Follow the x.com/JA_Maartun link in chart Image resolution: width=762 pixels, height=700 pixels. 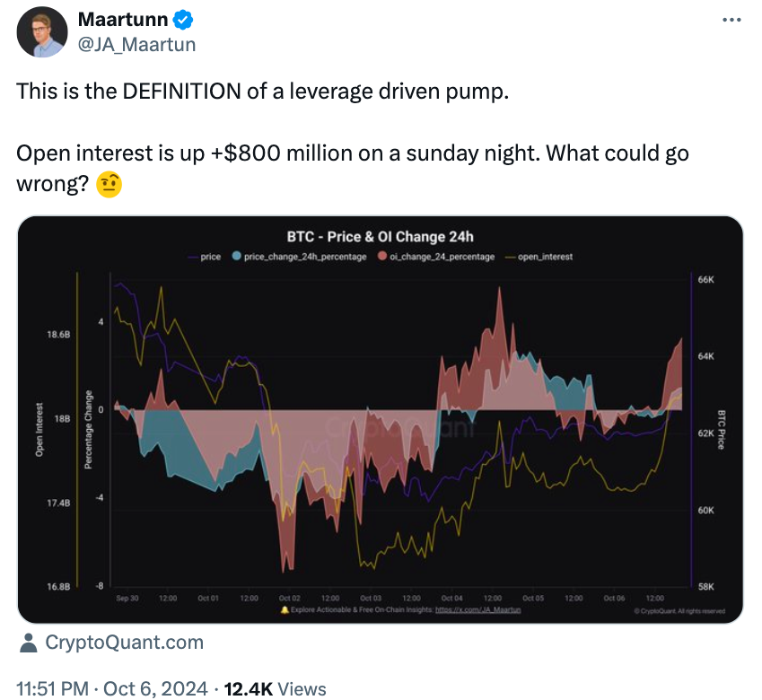(478, 610)
